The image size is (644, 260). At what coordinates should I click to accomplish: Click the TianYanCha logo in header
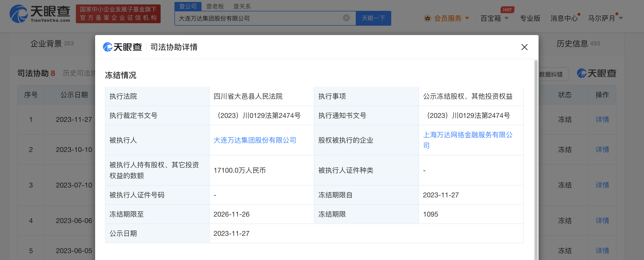point(40,14)
